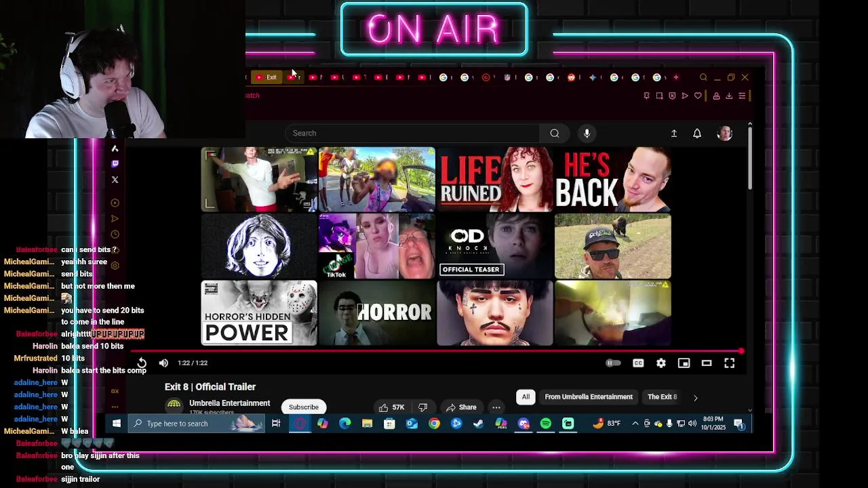Open the settings hexagon icon in sidebar

115,265
